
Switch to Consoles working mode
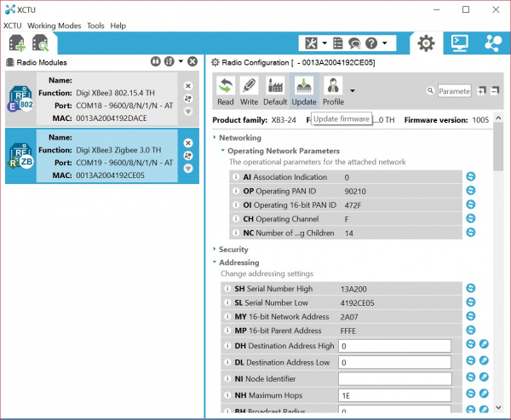click(x=460, y=43)
